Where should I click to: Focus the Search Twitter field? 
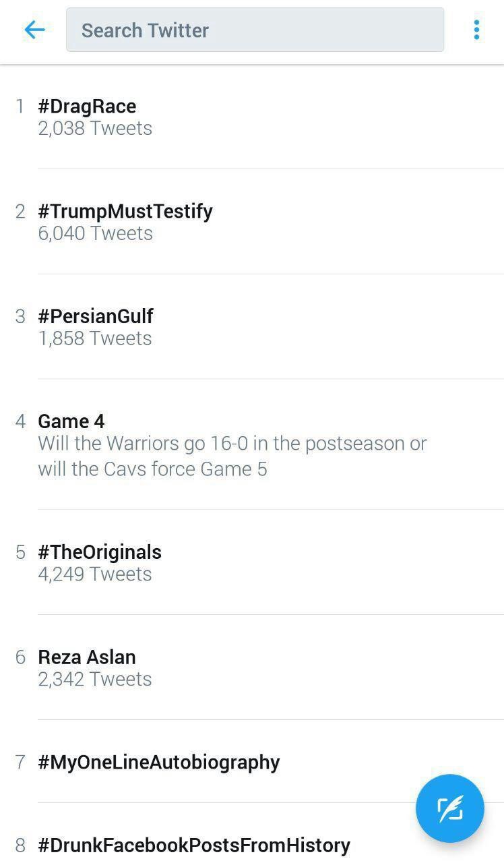[x=255, y=30]
